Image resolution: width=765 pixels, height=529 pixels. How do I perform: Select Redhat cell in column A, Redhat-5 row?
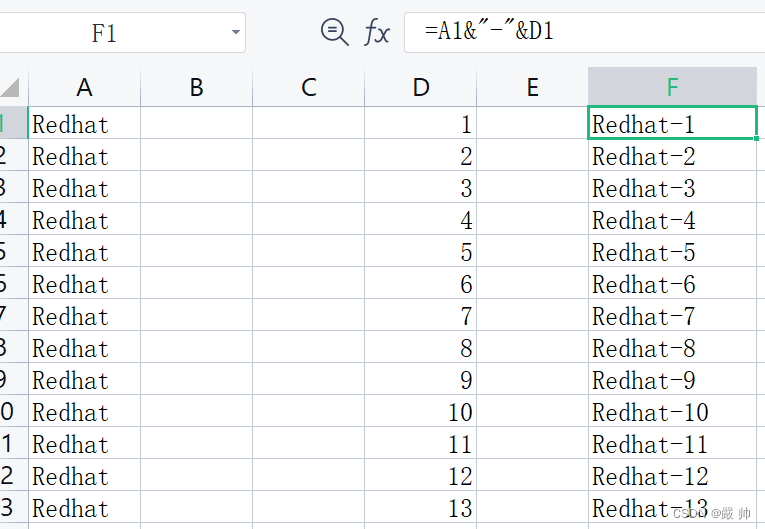pos(84,251)
